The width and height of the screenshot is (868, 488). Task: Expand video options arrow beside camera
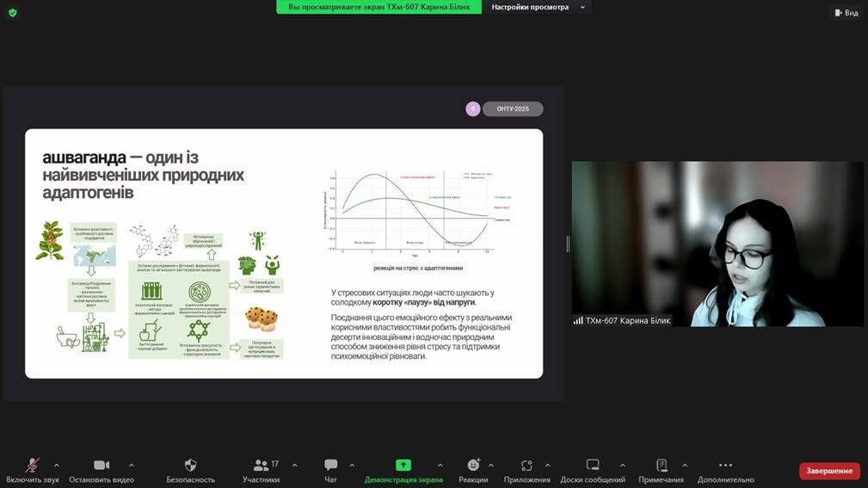click(131, 465)
